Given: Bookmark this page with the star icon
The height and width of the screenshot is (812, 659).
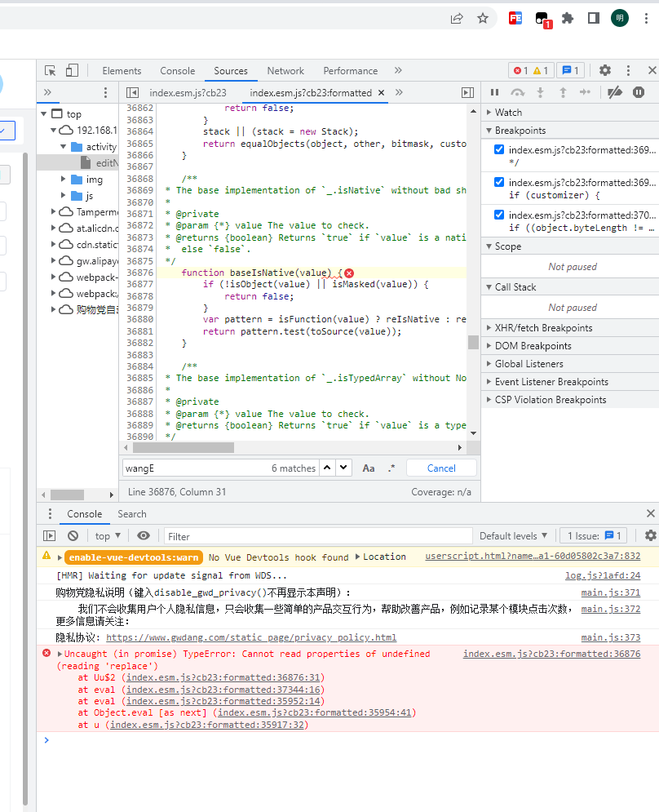Looking at the screenshot, I should tap(483, 19).
